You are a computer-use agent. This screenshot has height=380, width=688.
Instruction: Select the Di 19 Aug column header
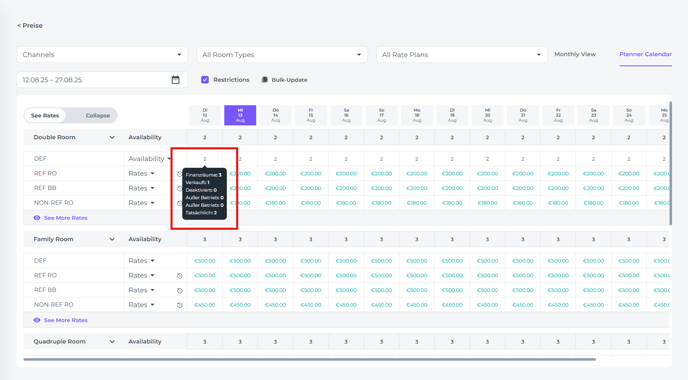452,115
